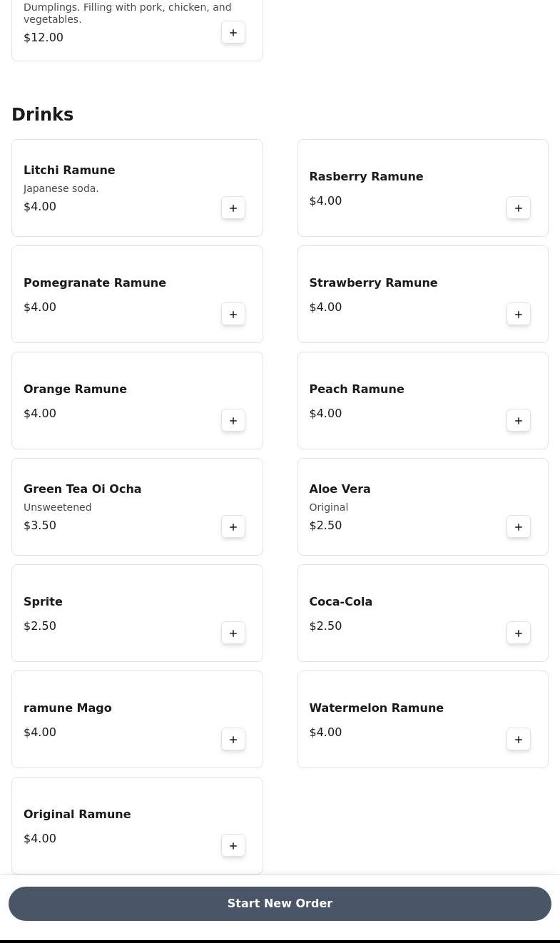Image resolution: width=560 pixels, height=943 pixels.
Task: Open the Watermelon Ramune item title
Action: [376, 708]
